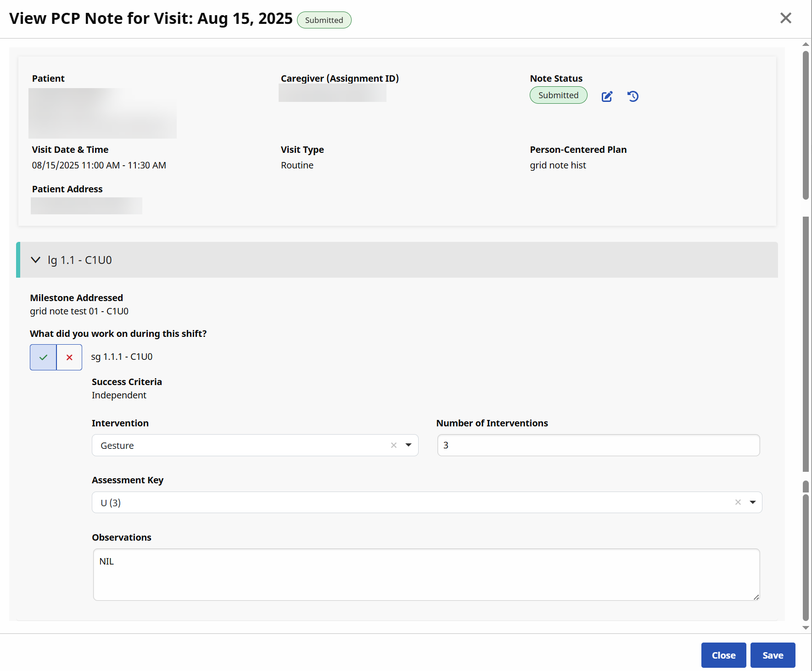This screenshot has height=671, width=812.
Task: Click the Submitted badge under Note Status
Action: pos(558,95)
